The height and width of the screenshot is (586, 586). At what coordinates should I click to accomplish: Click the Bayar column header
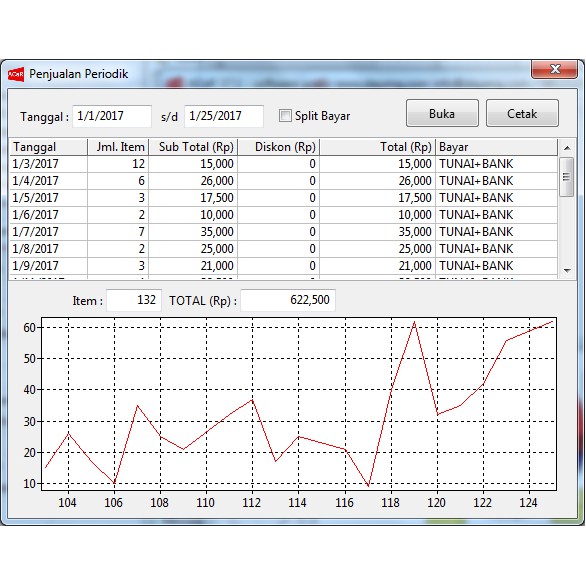coord(496,147)
